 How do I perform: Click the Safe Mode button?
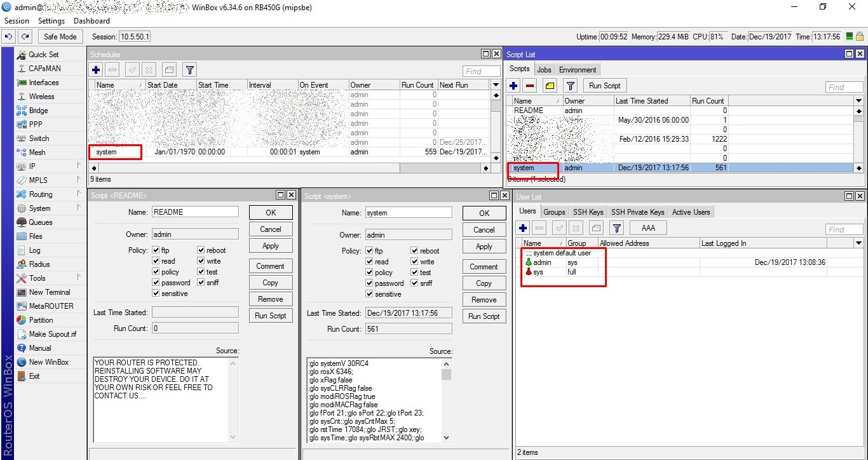pos(60,37)
